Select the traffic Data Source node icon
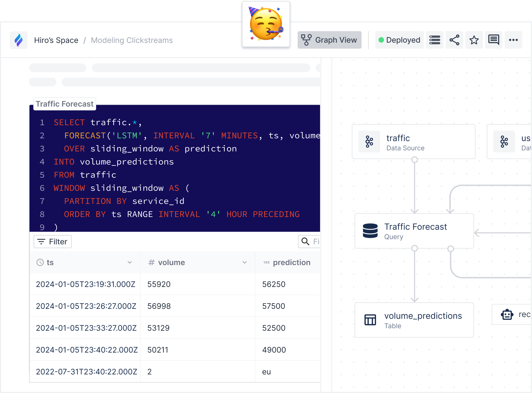Image resolution: width=532 pixels, height=393 pixels. click(369, 142)
